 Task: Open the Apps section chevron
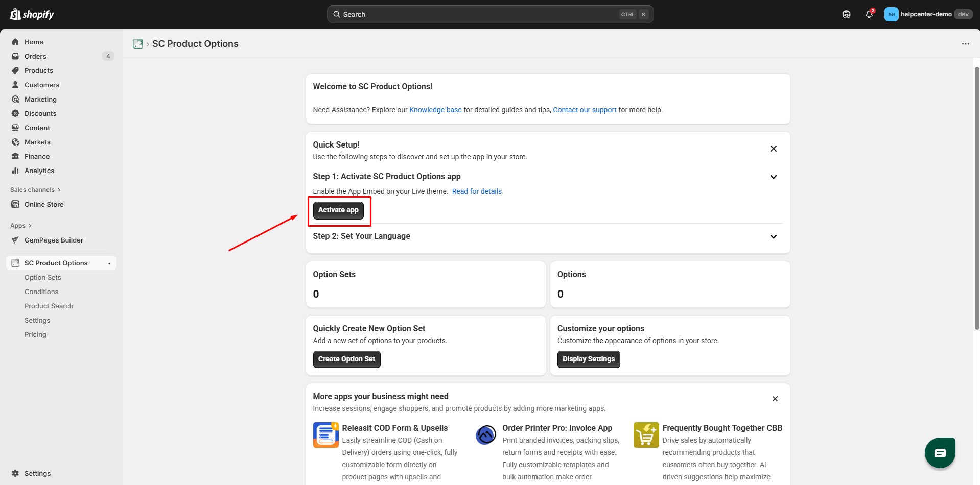coord(29,225)
